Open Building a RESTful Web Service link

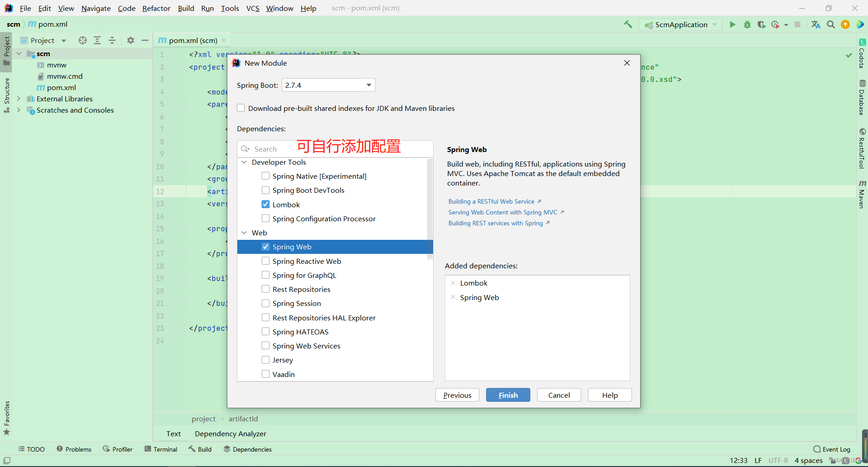point(491,201)
